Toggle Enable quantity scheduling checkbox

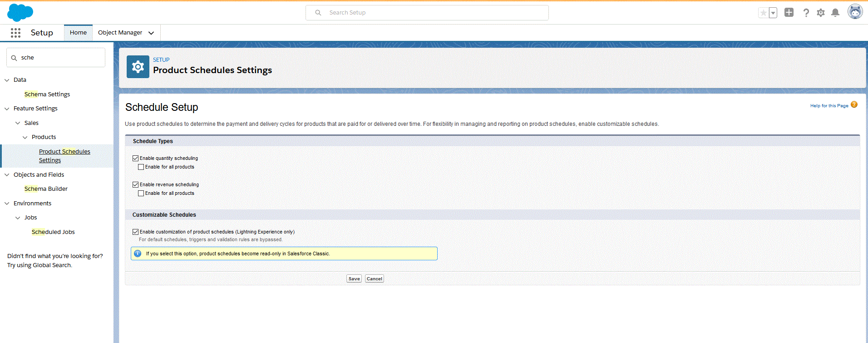[136, 159]
